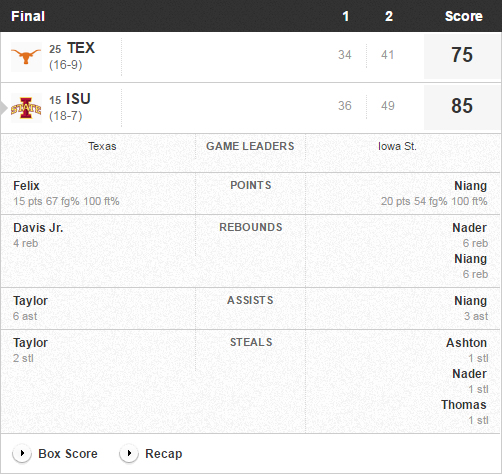Viewport: 502px width, 474px height.
Task: Click Davis Jr. in rebounds leaders
Action: [38, 228]
